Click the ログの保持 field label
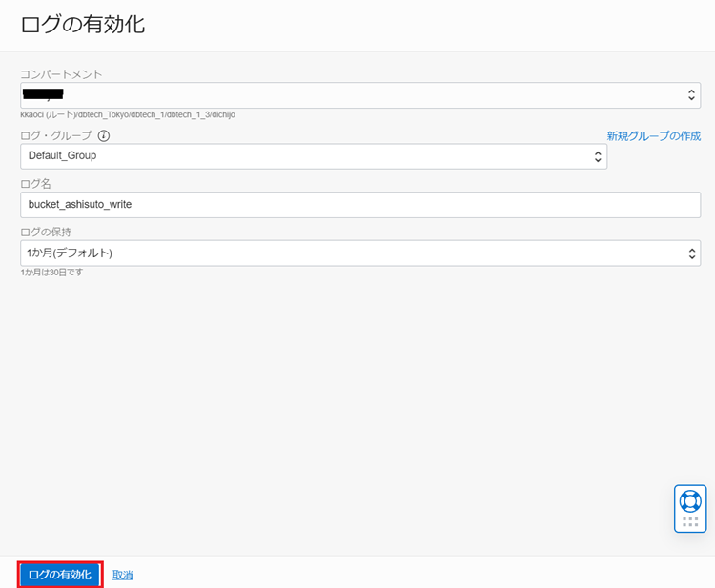Screen dimensions: 715x588 [x=46, y=232]
